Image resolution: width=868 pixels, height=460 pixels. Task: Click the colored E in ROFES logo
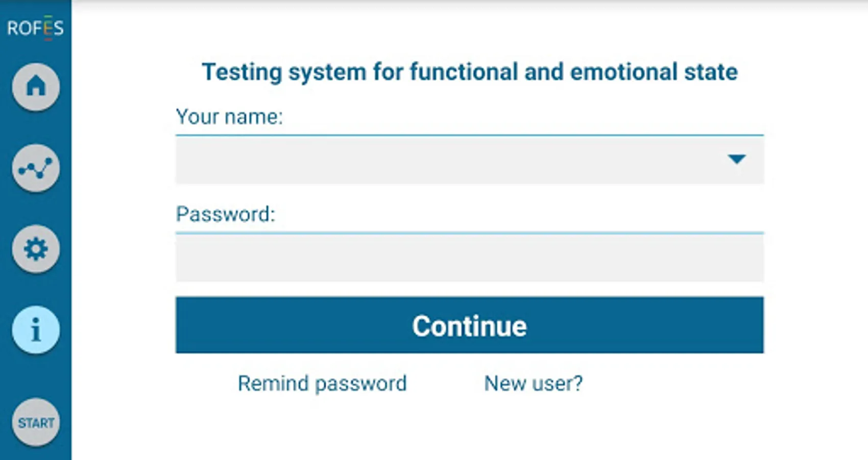(x=47, y=28)
